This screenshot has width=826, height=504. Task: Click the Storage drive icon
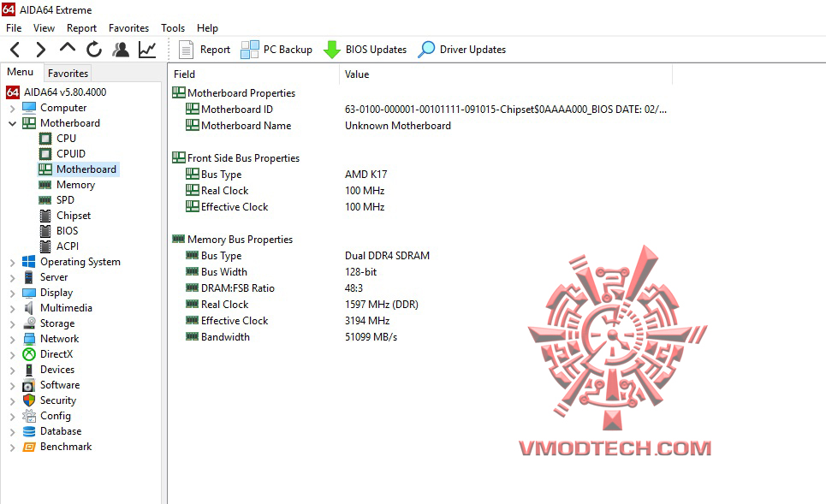[29, 323]
